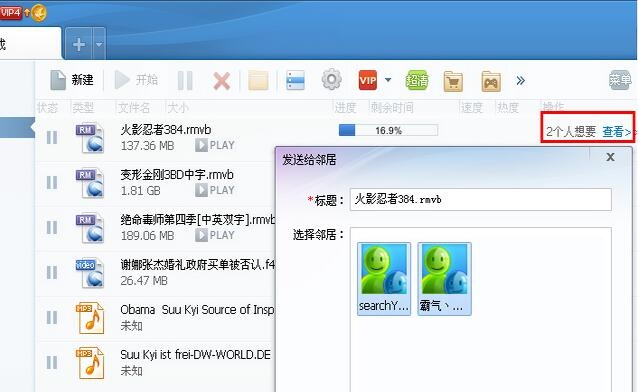Click the plus new tab button
The image size is (638, 392).
tap(79, 44)
